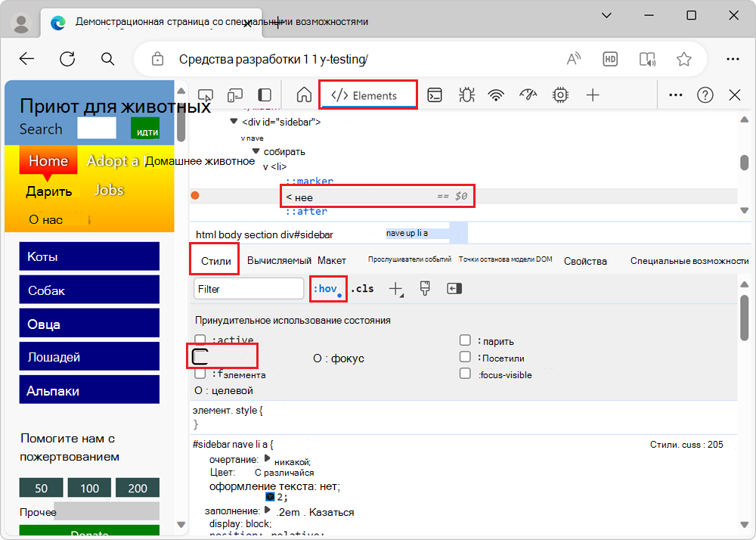Toggle device emulation icon

click(235, 95)
